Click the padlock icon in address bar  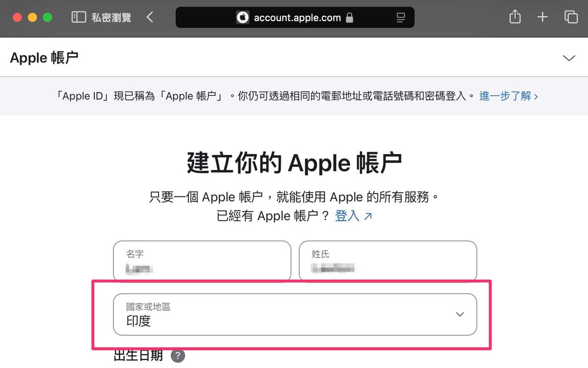350,18
